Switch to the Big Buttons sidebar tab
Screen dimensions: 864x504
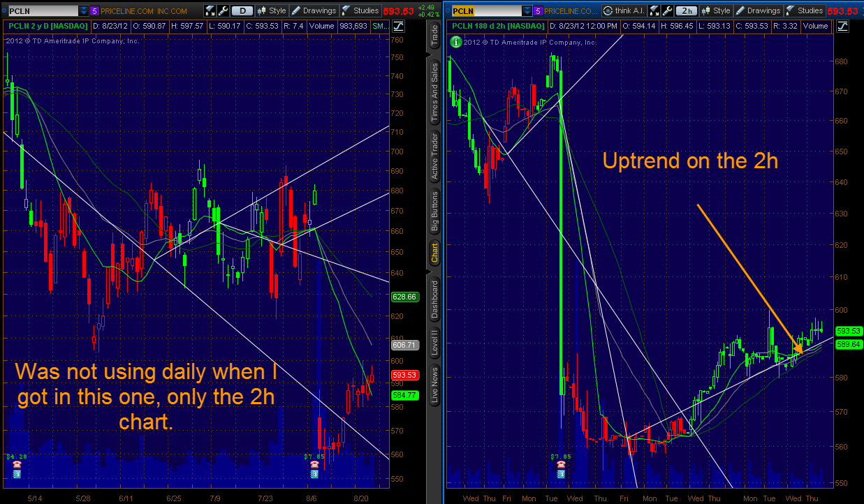coord(434,211)
